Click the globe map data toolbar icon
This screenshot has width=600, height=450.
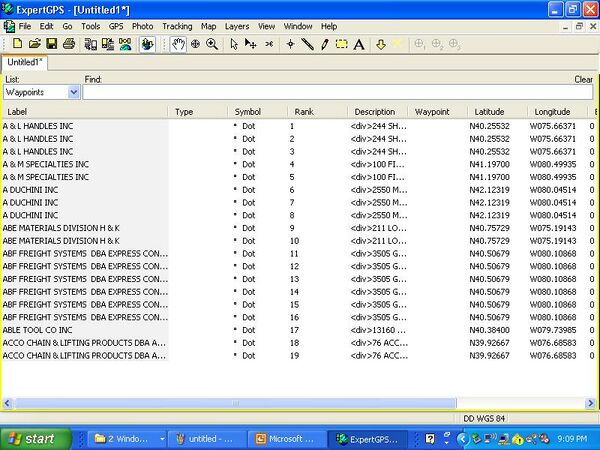pyautogui.click(x=125, y=44)
